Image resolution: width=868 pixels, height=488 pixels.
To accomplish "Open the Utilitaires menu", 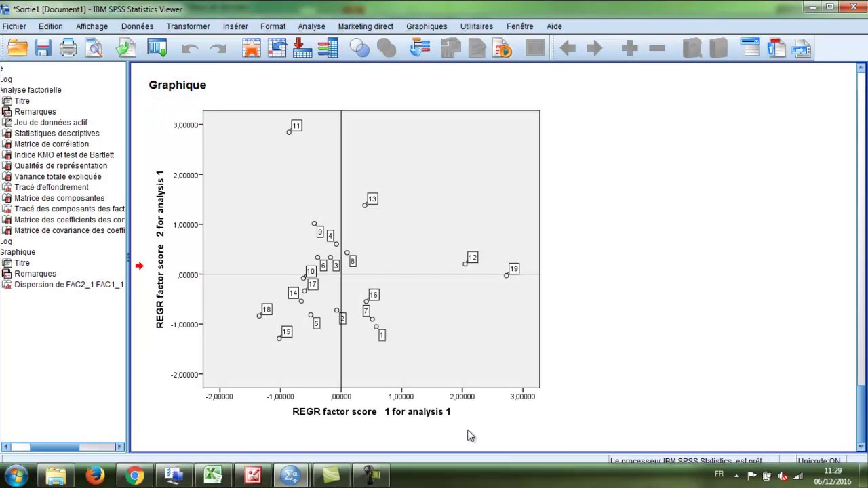I will (x=477, y=26).
